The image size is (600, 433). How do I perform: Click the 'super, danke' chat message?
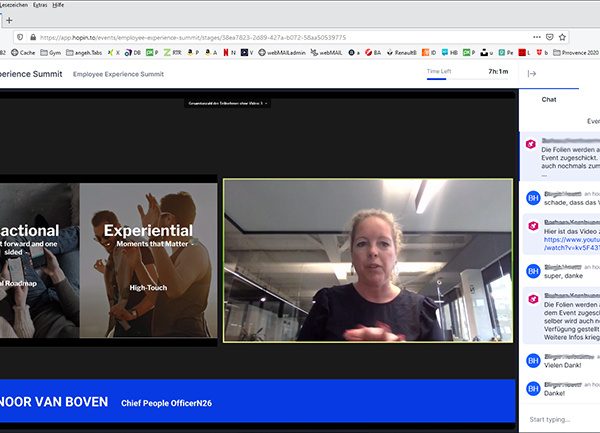[563, 276]
